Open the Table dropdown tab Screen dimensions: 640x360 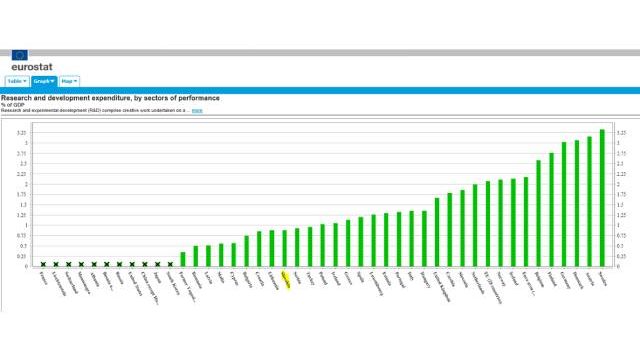tap(17, 81)
